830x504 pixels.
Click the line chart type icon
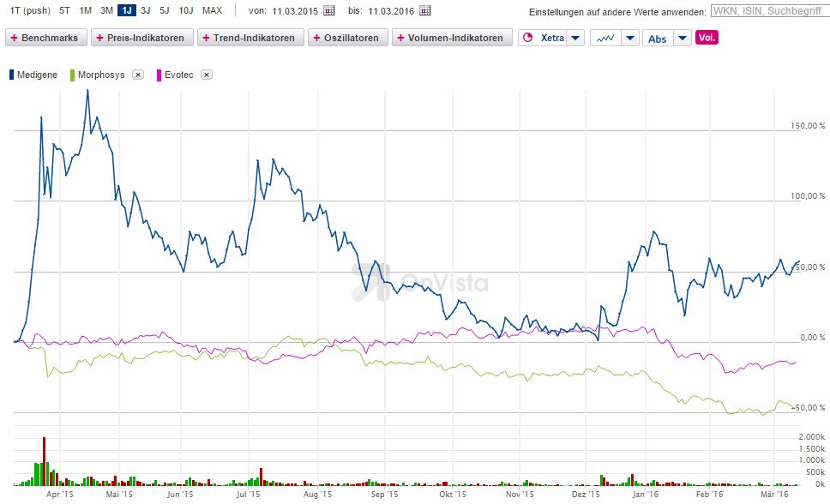tap(605, 38)
